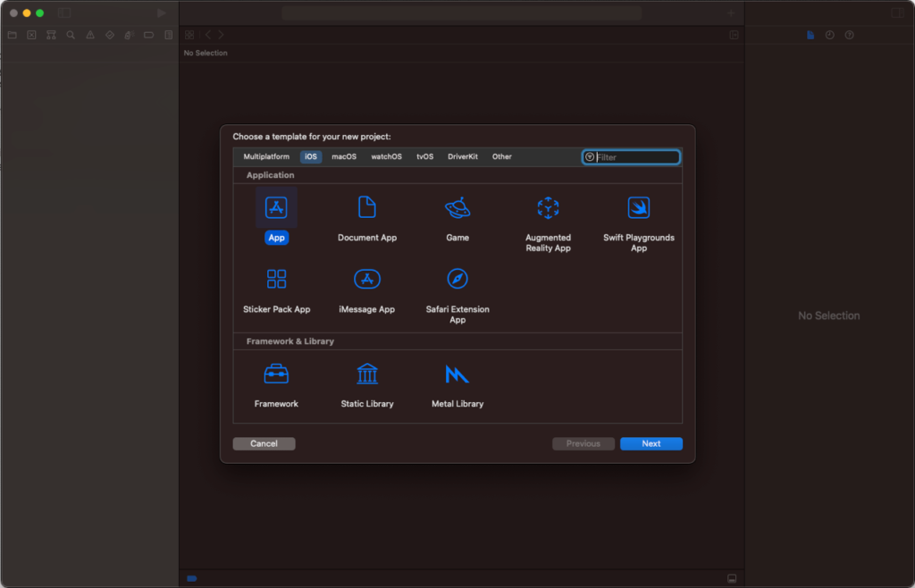
Task: Click the Cancel button
Action: point(264,444)
